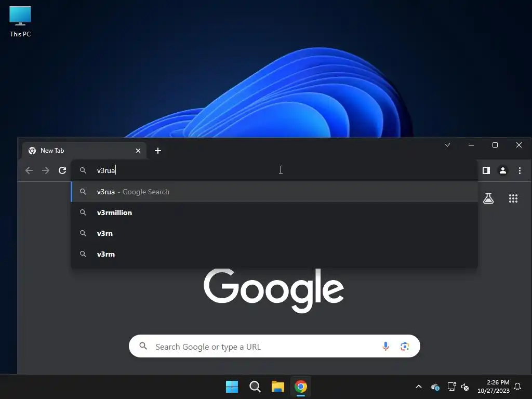This screenshot has height=399, width=532.
Task: Start voice search with microphone icon
Action: pos(385,346)
